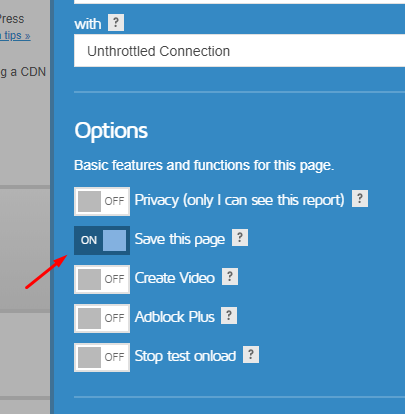Image resolution: width=405 pixels, height=414 pixels.
Task: Click help icon beside Privacy option
Action: click(x=360, y=199)
